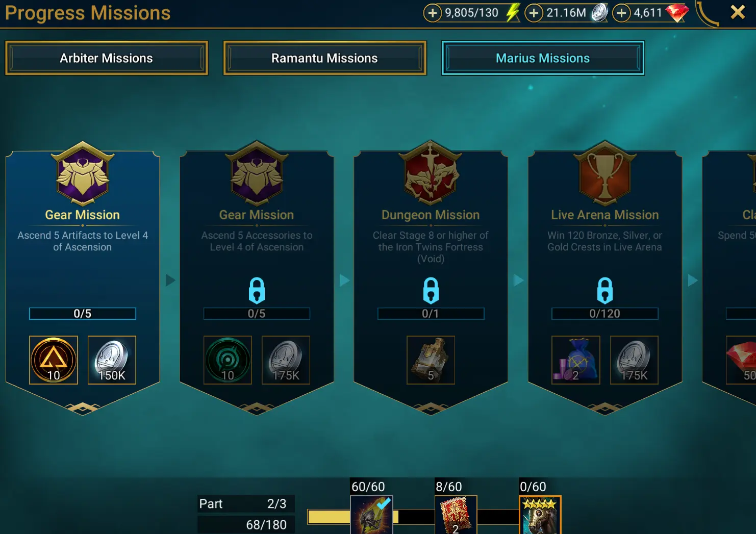
Task: Click the lock on Accessories Gear Mission
Action: (x=257, y=290)
